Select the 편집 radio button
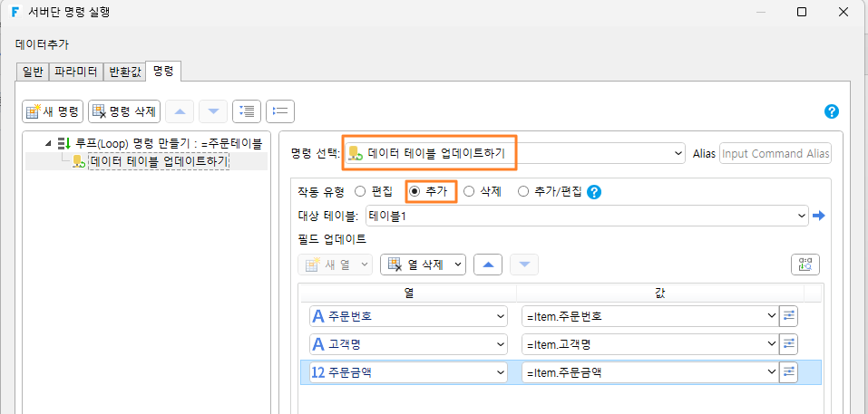 point(374,192)
